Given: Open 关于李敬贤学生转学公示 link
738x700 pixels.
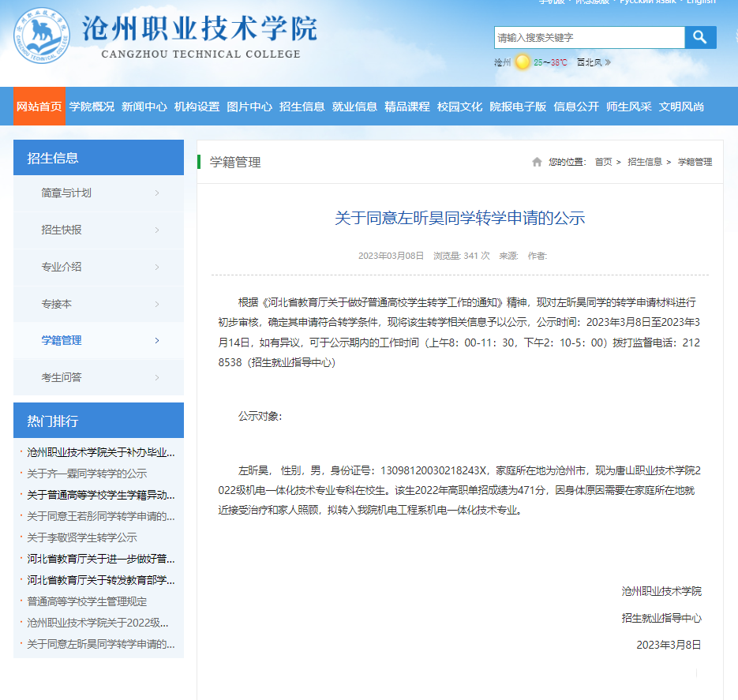Looking at the screenshot, I should tap(82, 537).
